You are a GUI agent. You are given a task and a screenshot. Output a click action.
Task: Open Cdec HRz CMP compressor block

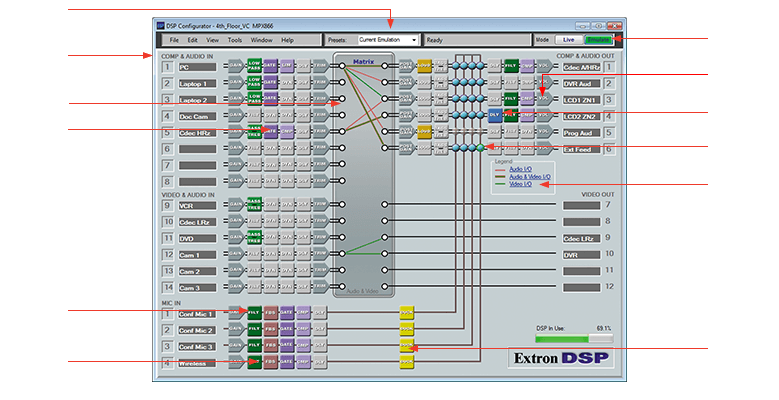tap(287, 132)
